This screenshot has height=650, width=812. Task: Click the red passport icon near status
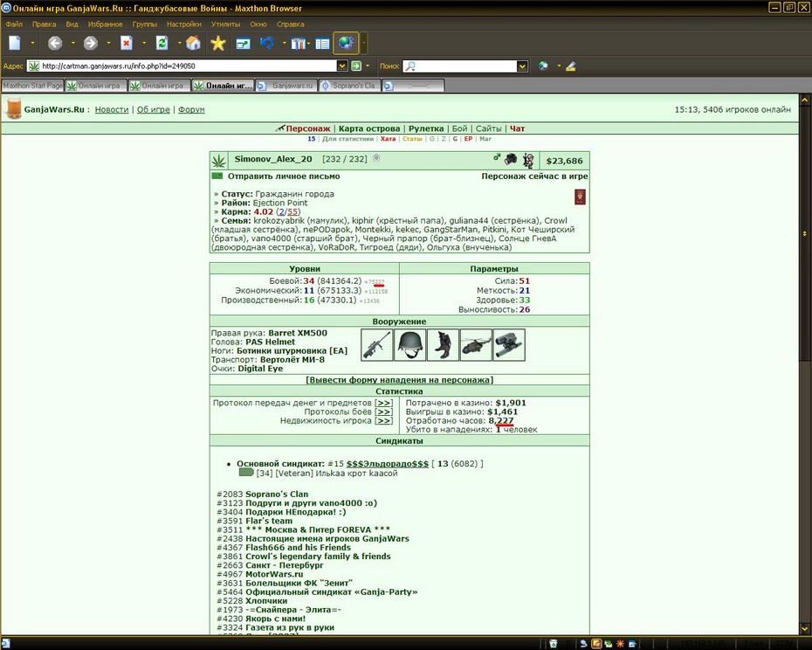(580, 197)
